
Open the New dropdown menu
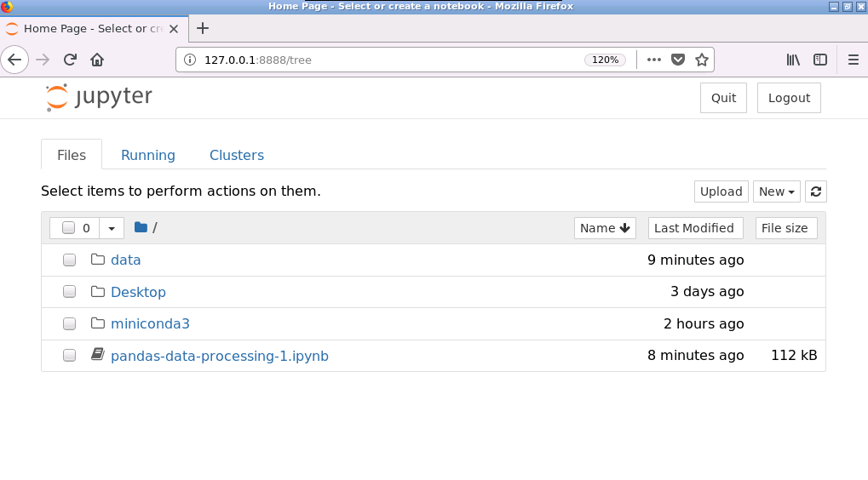[776, 191]
